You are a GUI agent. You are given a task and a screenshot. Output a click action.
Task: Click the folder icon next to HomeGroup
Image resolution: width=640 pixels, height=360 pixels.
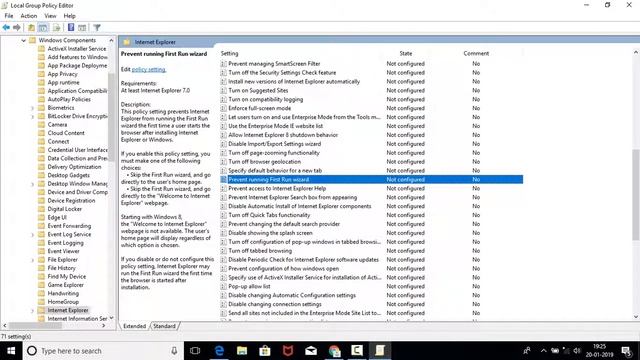pos(41,302)
